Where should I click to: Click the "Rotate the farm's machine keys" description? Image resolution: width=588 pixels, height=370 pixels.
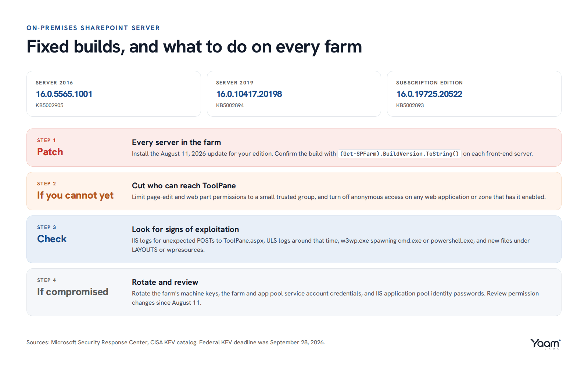tap(335, 298)
